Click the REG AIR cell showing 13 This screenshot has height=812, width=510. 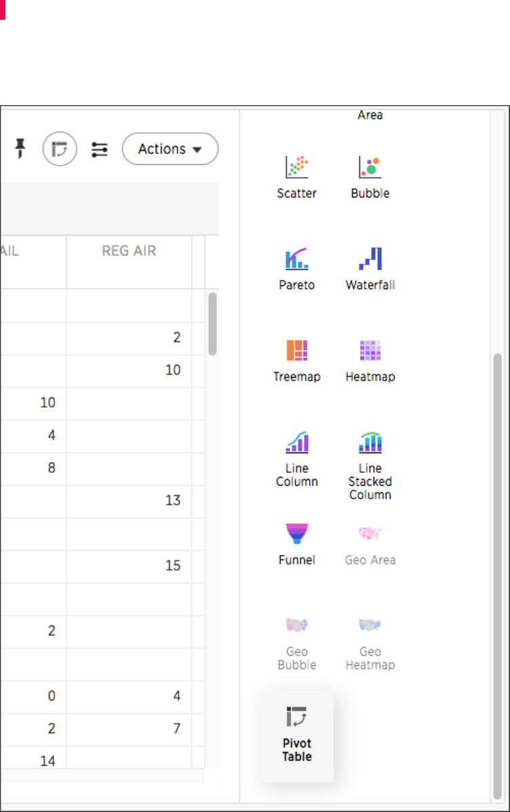[129, 501]
